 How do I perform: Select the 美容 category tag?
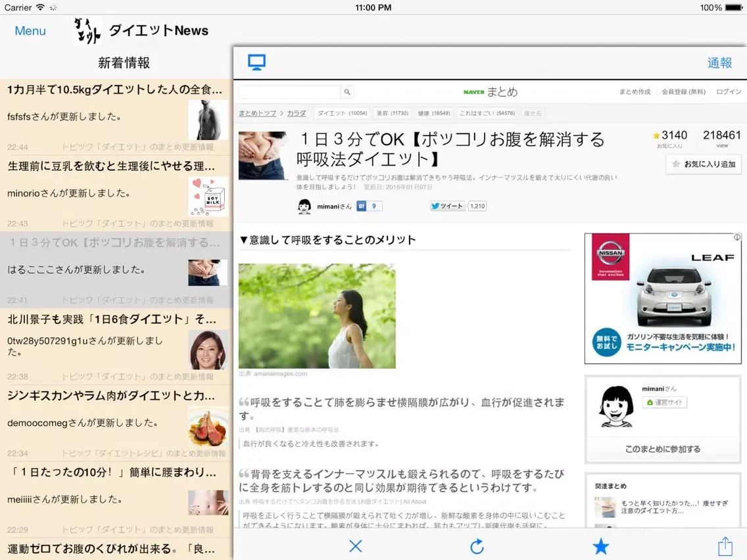coord(392,113)
